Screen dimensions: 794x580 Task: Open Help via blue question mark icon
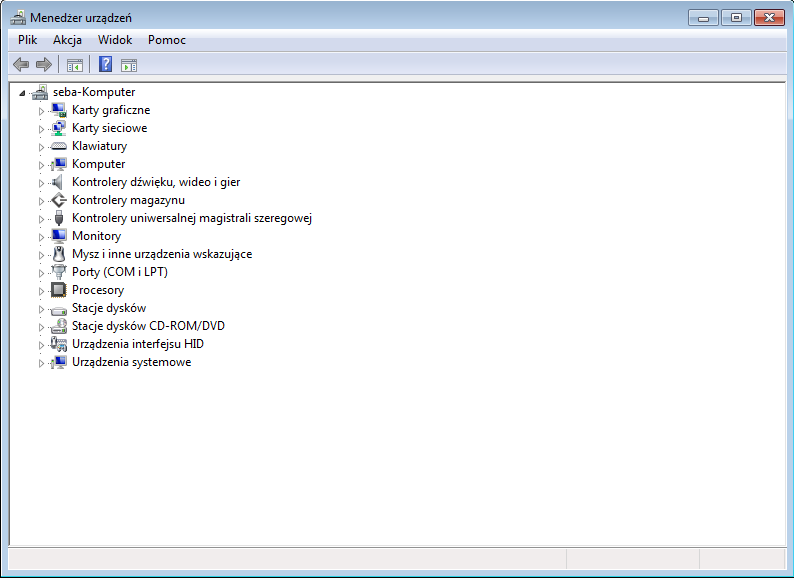(105, 64)
